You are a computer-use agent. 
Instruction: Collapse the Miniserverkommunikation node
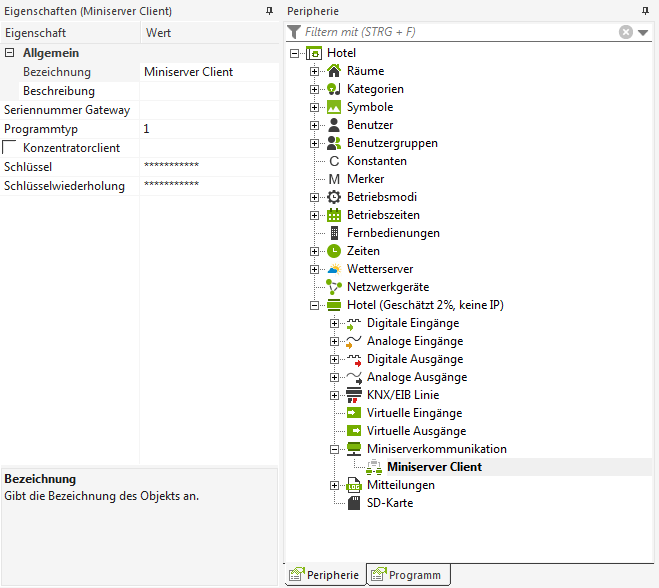coord(334,449)
